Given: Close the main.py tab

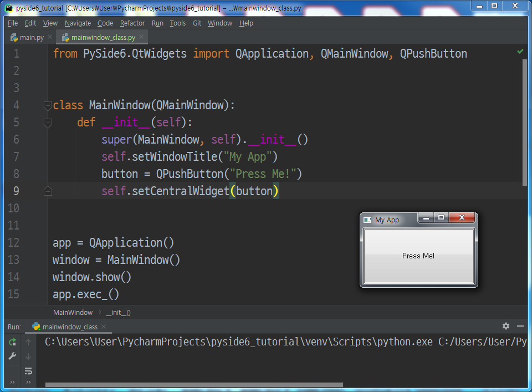Looking at the screenshot, I should point(50,37).
